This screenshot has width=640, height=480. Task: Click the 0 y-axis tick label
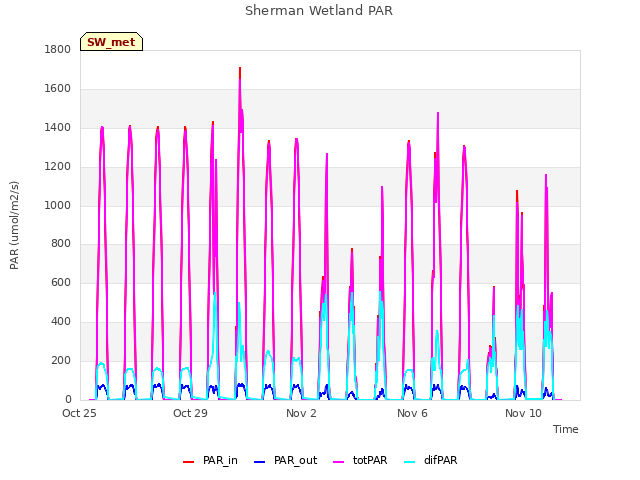click(68, 400)
